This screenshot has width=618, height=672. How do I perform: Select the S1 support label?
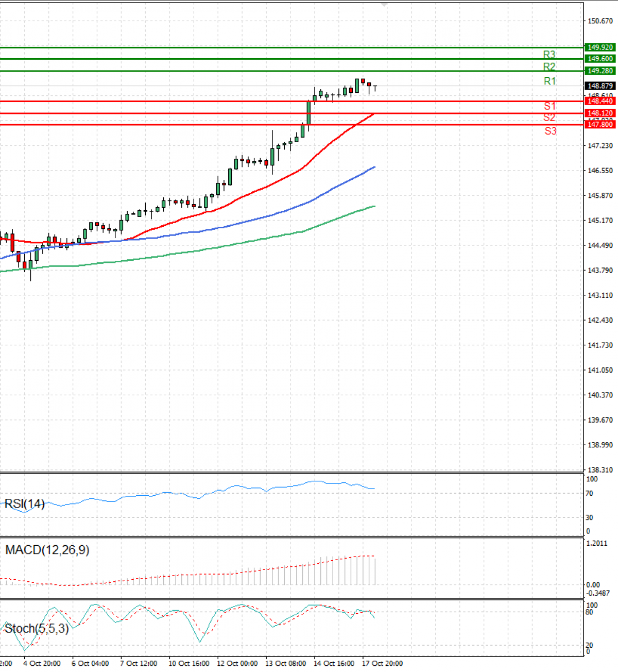[550, 106]
